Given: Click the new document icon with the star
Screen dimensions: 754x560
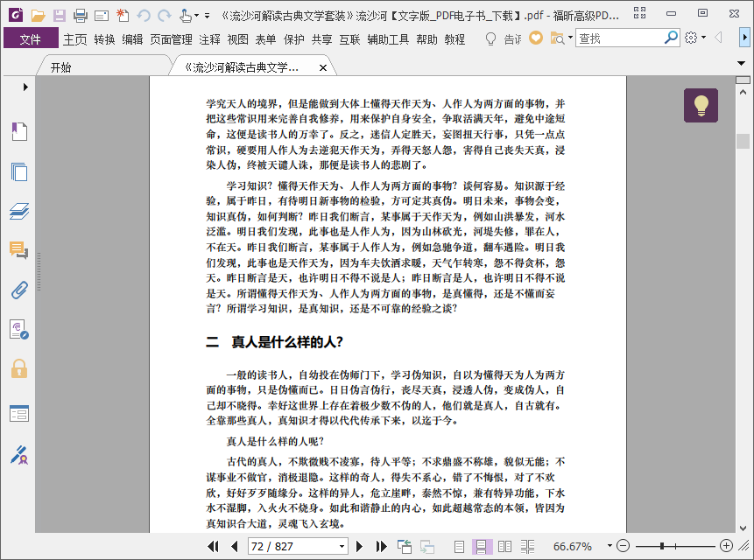Looking at the screenshot, I should tap(123, 16).
